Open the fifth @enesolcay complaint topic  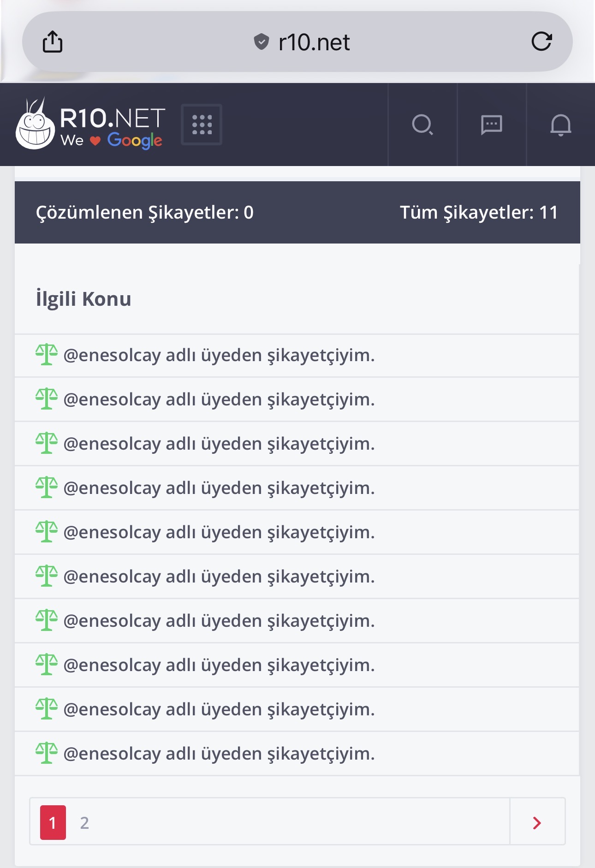pyautogui.click(x=219, y=532)
